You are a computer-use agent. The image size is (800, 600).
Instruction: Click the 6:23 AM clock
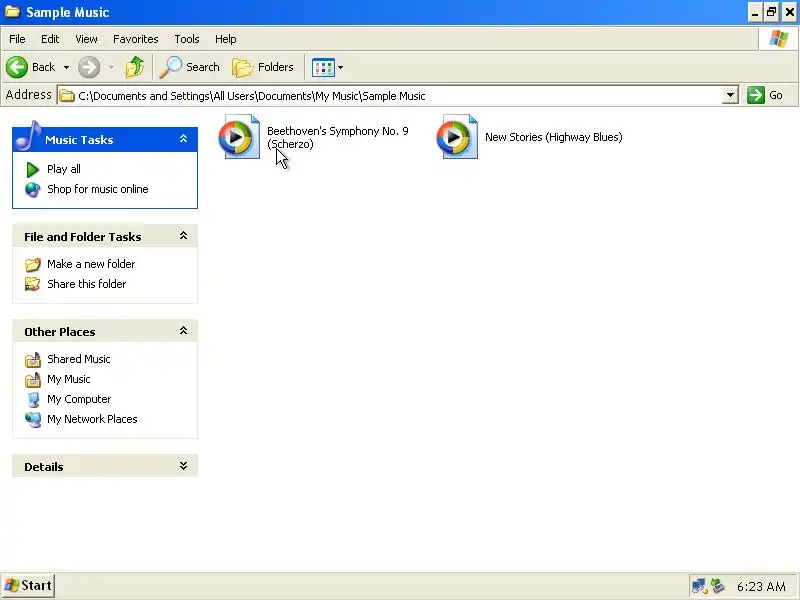761,587
